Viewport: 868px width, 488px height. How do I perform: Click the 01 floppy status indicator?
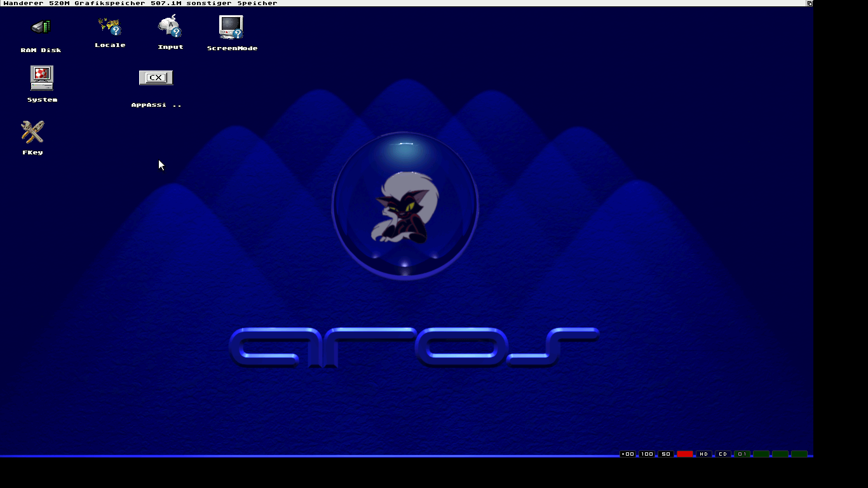pyautogui.click(x=742, y=454)
